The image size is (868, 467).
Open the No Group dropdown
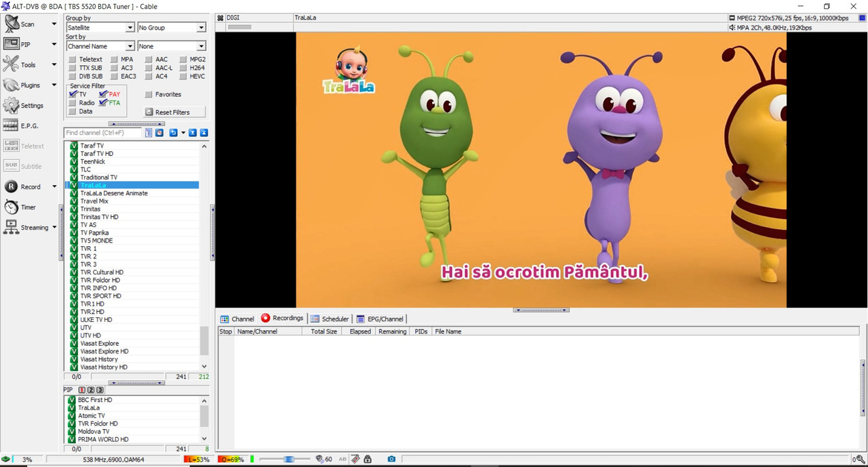tap(172, 28)
